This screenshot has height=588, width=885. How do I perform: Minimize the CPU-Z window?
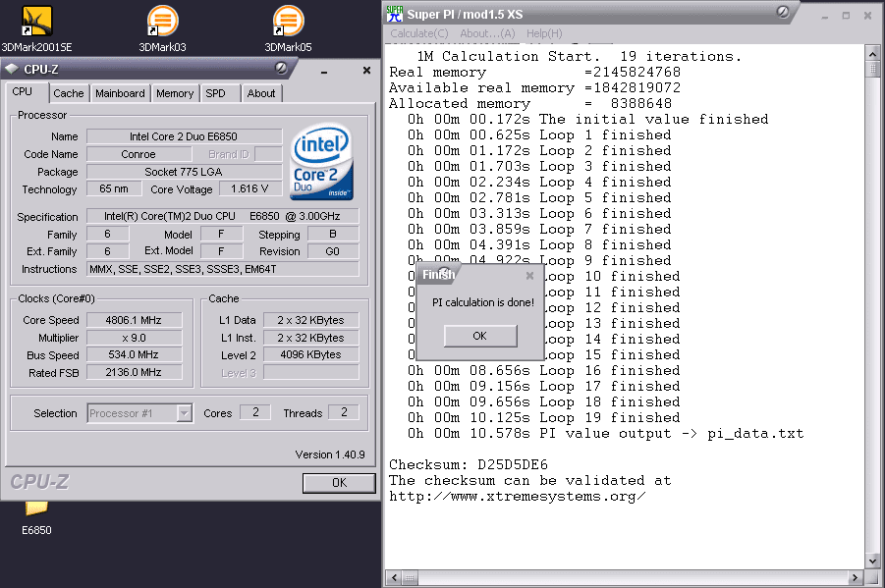[x=324, y=71]
